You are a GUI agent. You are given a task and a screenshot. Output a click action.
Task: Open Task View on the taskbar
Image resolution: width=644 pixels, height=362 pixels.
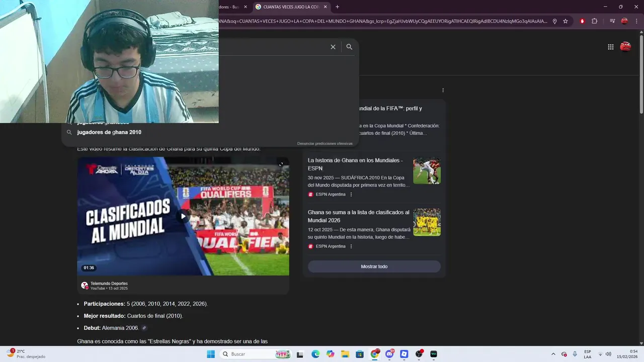(300, 354)
